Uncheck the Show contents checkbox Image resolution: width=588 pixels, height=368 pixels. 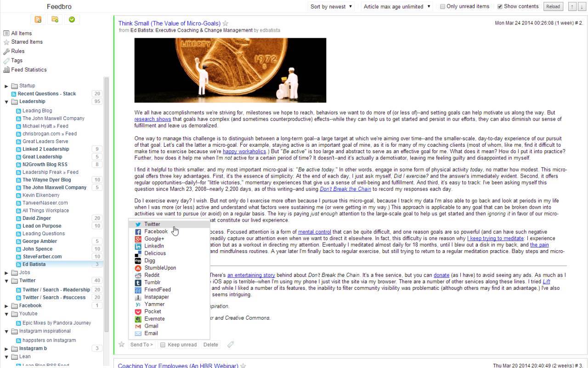(x=500, y=6)
